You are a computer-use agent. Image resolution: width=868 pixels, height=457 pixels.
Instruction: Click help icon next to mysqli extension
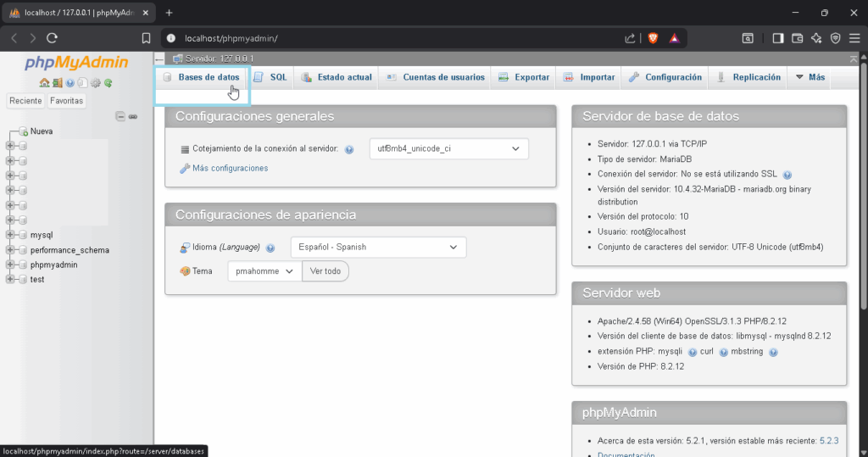click(692, 353)
